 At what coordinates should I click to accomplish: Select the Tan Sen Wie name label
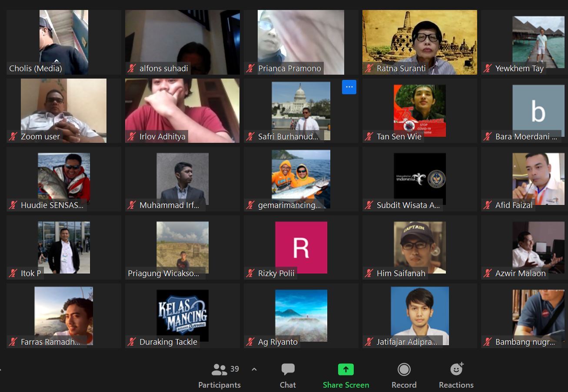399,136
